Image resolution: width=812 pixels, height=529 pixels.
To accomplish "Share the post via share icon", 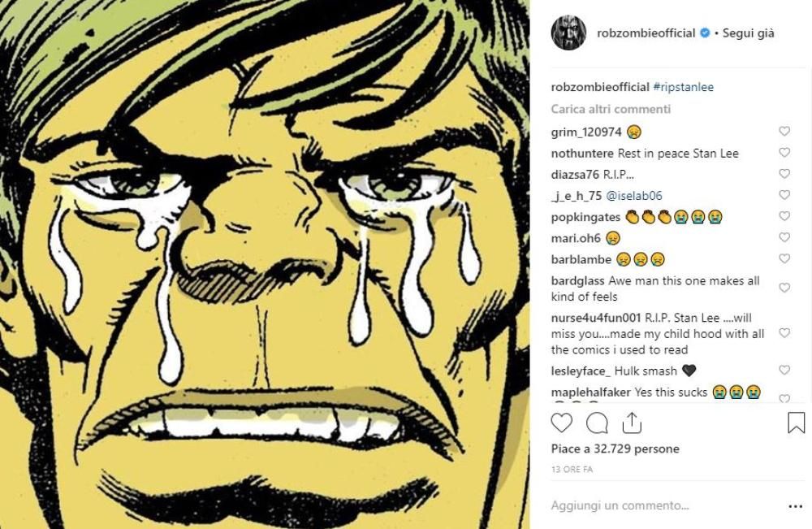I will [632, 423].
